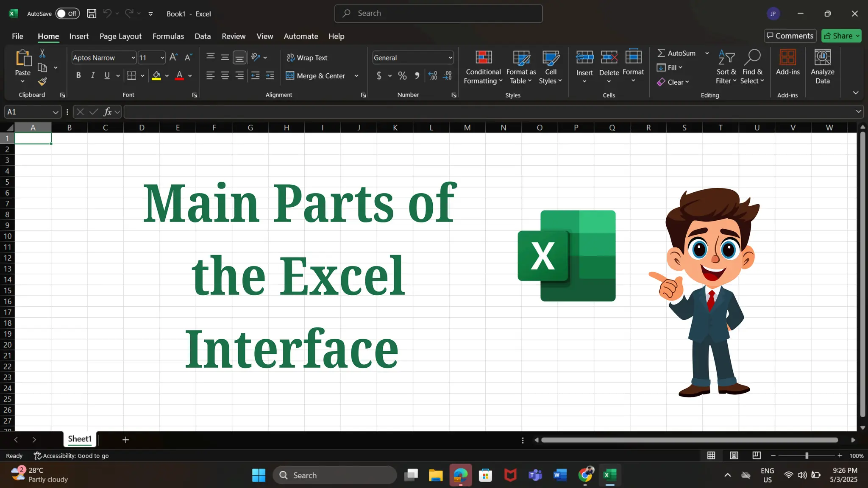Click Decrease Font Size icon
868x488 pixels.
188,58
